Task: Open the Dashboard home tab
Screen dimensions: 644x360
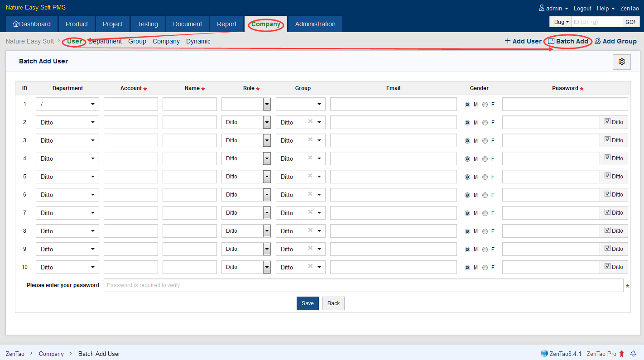Action: coord(32,24)
